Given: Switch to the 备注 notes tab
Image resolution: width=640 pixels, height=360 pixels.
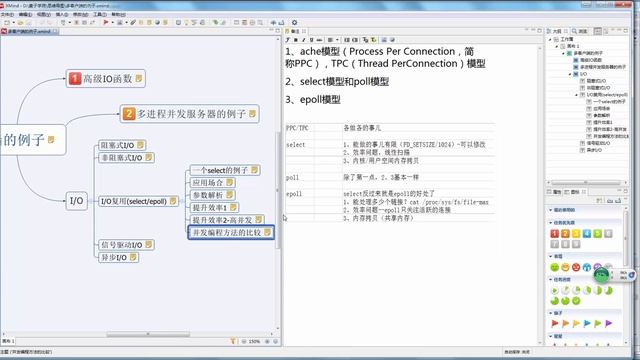Looking at the screenshot, I should [296, 31].
